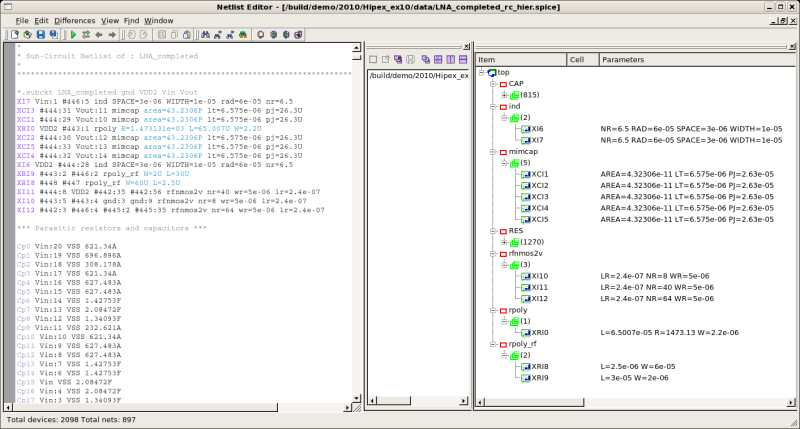The height and width of the screenshot is (429, 800).
Task: Expand the CAP (815) group
Action: tap(505, 95)
